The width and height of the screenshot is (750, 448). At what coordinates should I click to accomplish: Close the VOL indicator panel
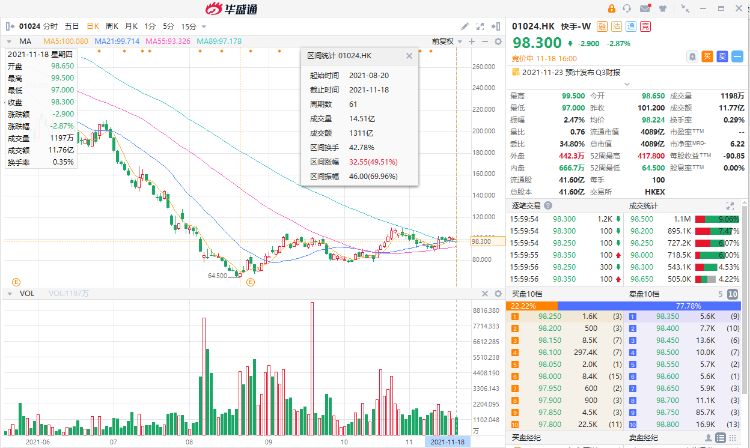(x=485, y=294)
